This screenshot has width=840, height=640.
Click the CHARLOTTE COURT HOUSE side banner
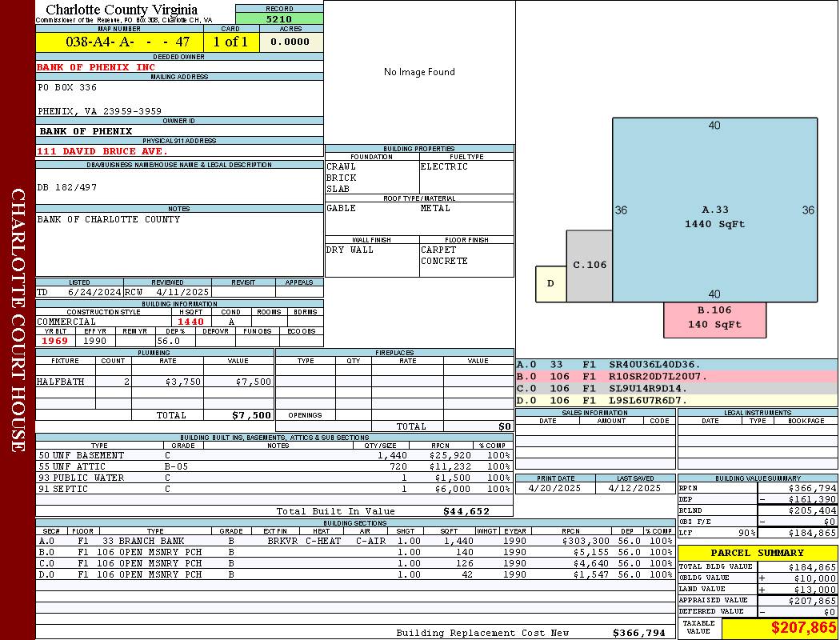coord(18,320)
